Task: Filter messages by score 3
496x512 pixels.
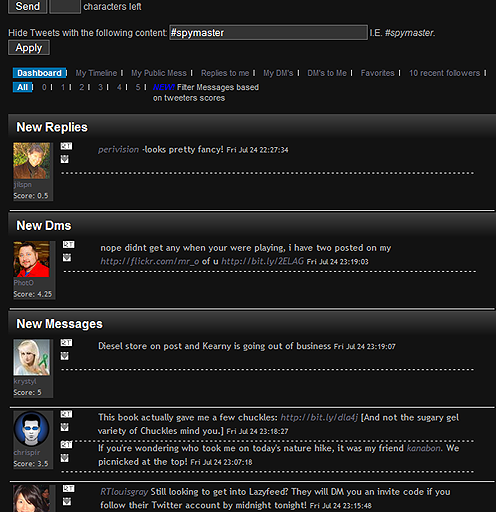Action: point(100,87)
